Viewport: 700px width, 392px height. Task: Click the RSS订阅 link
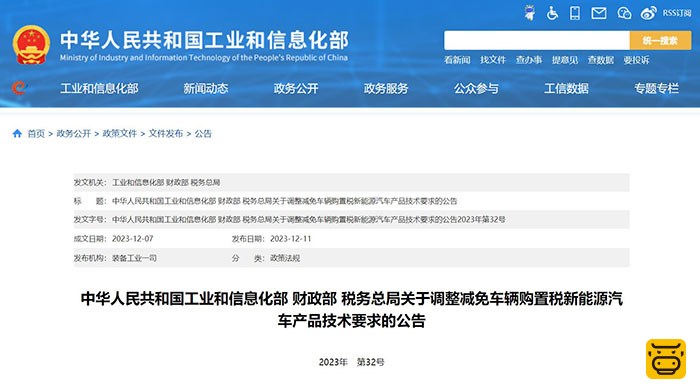(x=677, y=13)
